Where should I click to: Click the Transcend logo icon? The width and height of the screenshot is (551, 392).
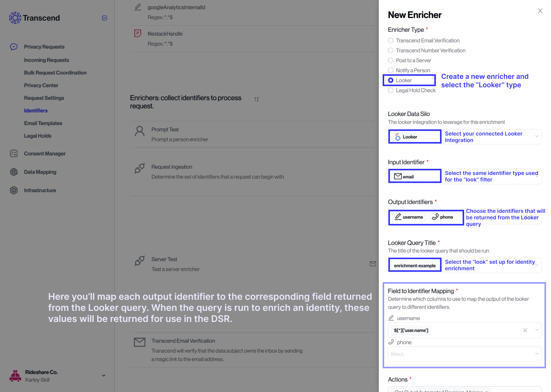click(15, 18)
